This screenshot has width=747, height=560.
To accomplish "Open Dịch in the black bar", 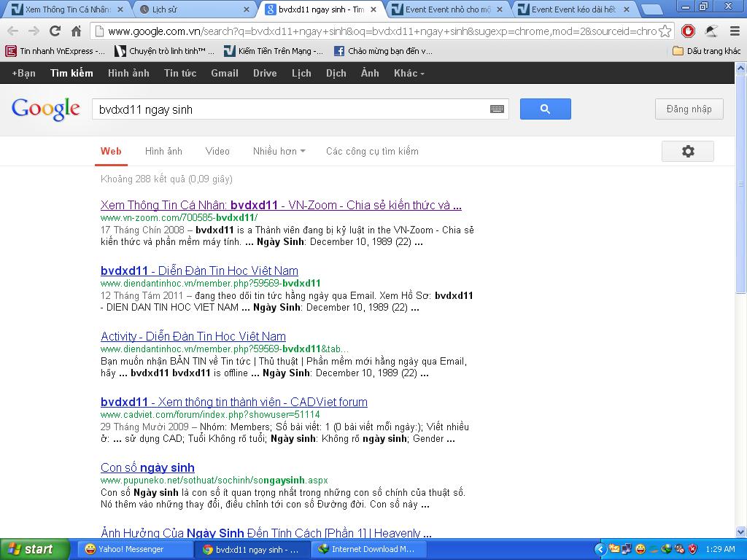I will click(x=336, y=73).
